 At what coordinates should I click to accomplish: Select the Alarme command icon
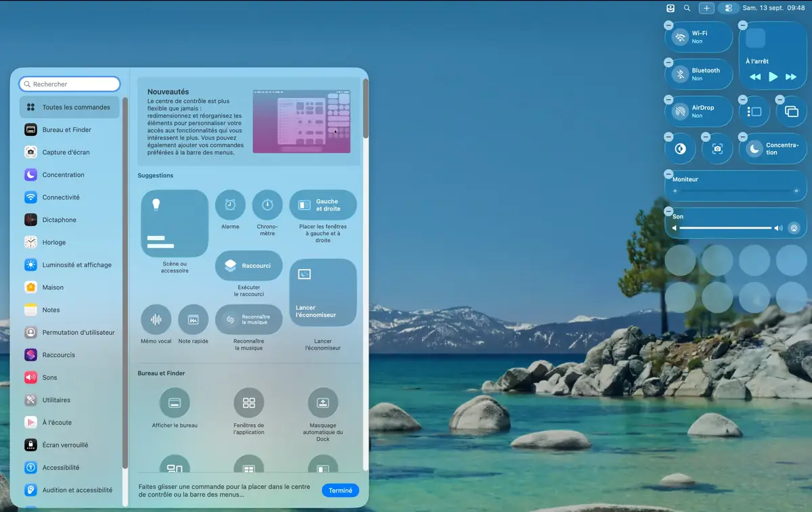230,204
